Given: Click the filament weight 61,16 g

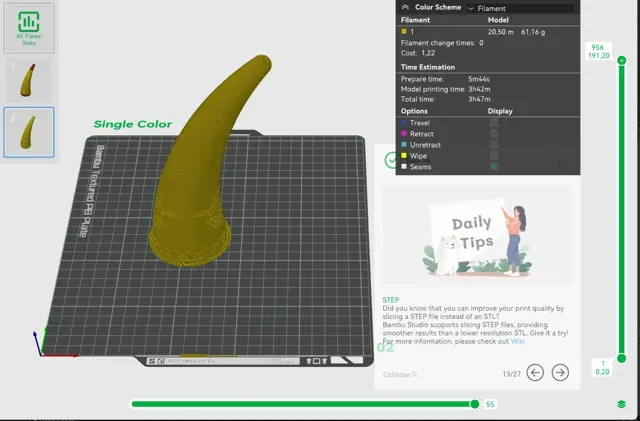Looking at the screenshot, I should tap(533, 32).
